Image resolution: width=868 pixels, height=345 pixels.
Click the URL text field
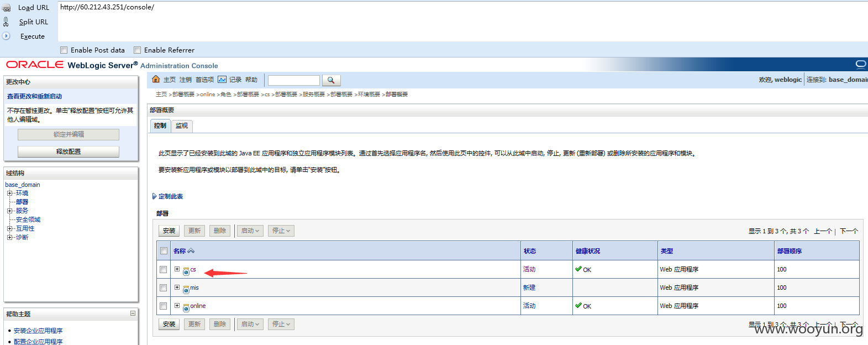coord(462,21)
